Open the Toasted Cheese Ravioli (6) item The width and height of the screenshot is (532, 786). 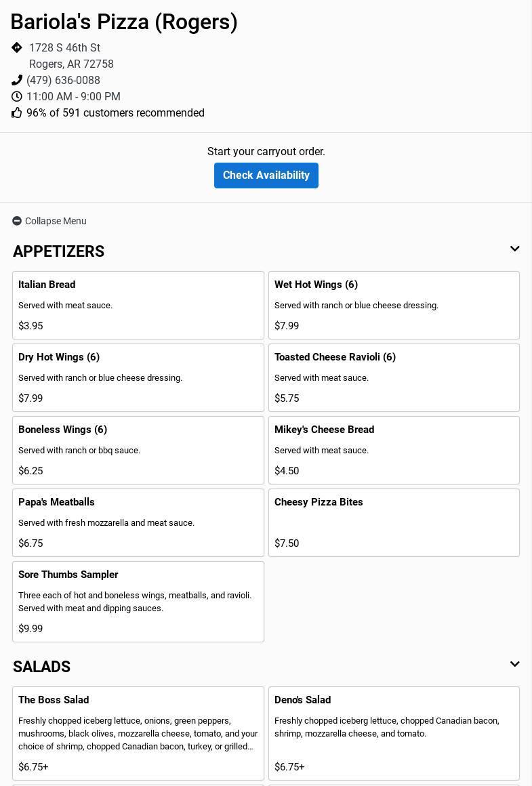coord(394,377)
